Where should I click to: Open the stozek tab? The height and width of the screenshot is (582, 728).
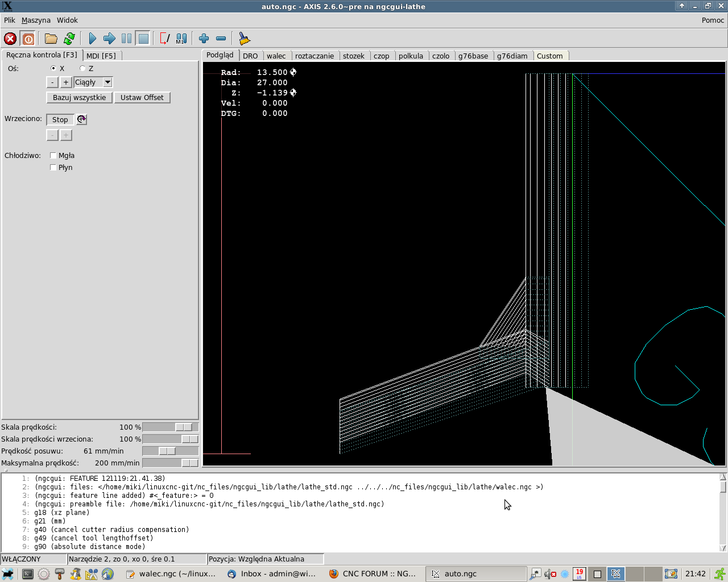click(x=354, y=56)
